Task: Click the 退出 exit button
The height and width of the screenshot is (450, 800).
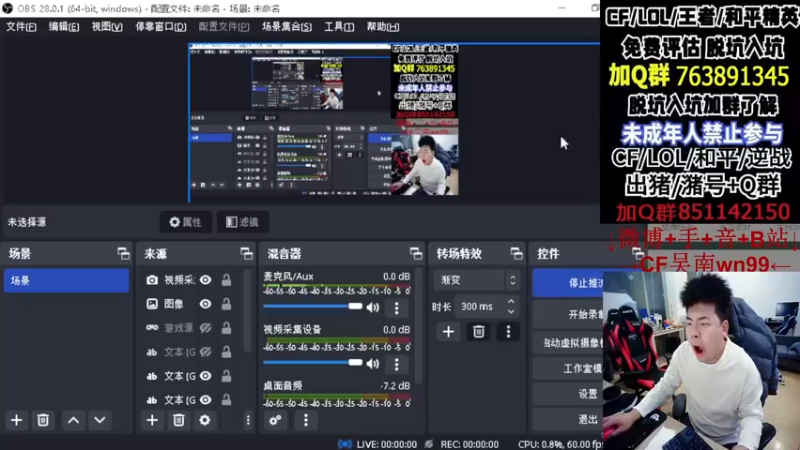Action: coord(568,419)
